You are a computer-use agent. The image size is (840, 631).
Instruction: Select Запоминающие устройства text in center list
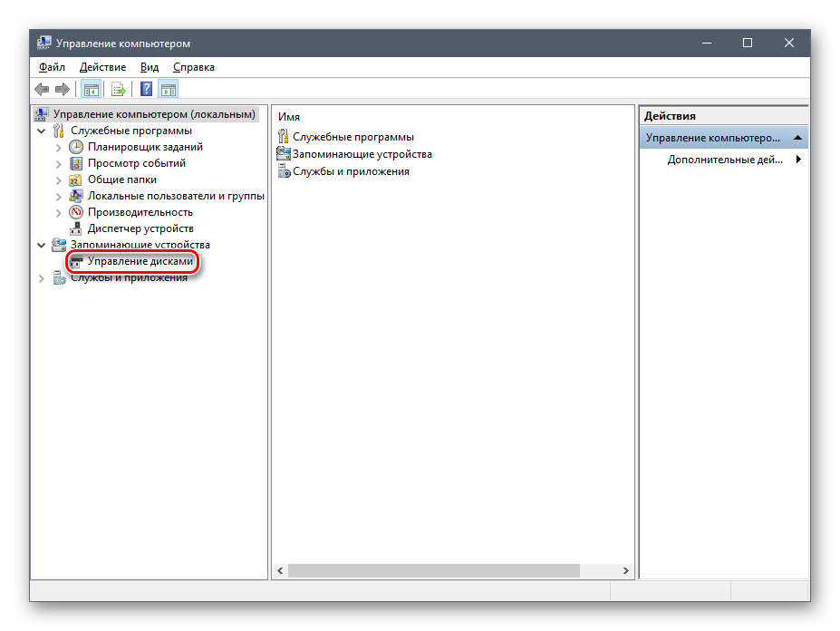click(x=362, y=154)
